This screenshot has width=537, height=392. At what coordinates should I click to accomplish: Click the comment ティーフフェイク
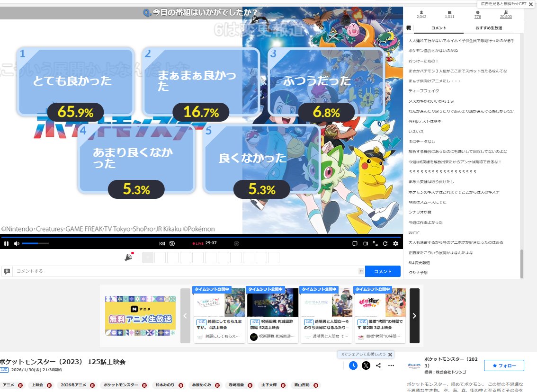pyautogui.click(x=424, y=91)
